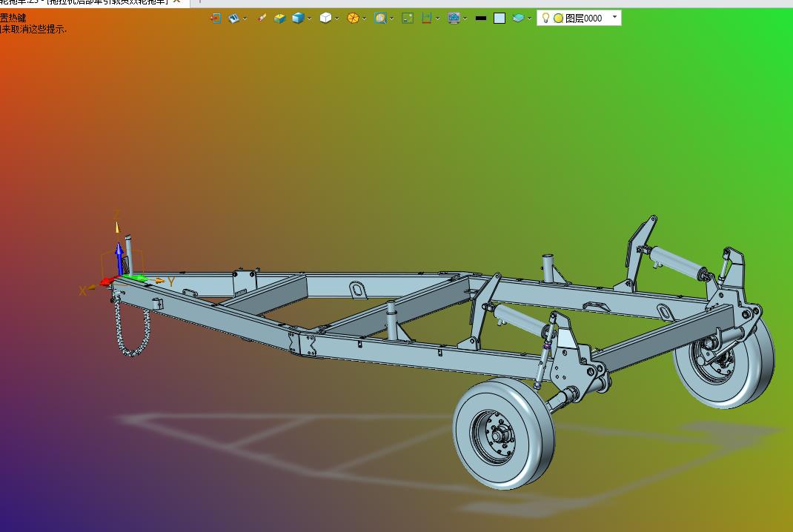Click the light blue color swatch
This screenshot has height=532, width=793.
(x=500, y=19)
